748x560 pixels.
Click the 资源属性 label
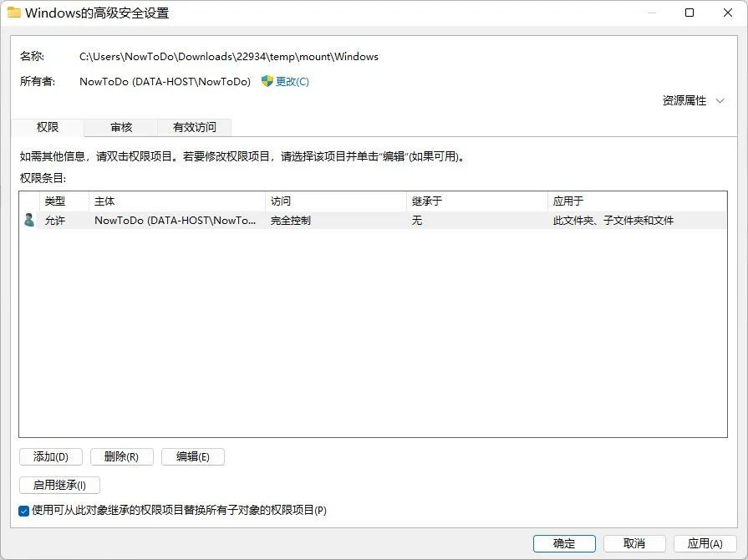click(684, 100)
